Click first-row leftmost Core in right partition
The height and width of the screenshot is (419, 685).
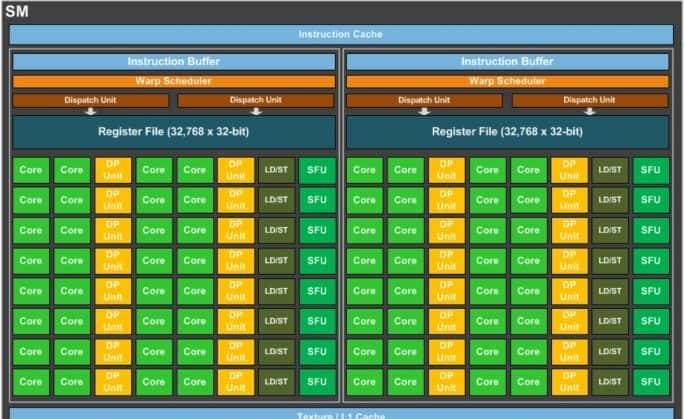coord(365,170)
